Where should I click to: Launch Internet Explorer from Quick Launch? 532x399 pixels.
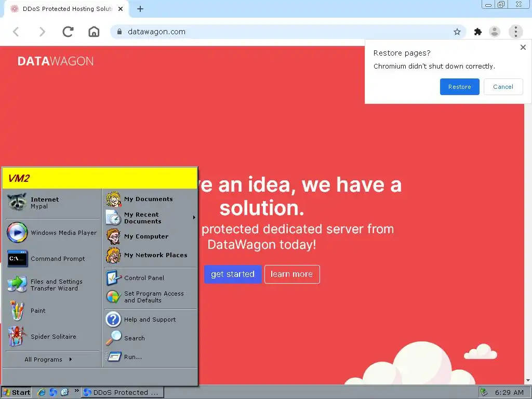(x=42, y=393)
